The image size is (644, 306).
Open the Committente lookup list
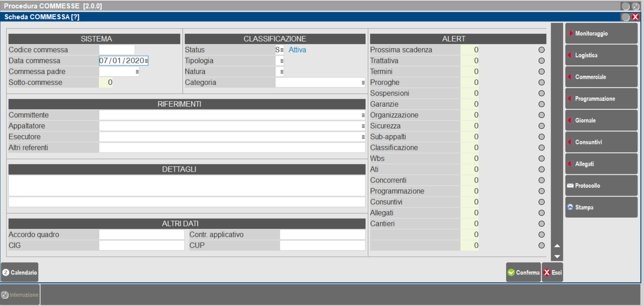(x=363, y=115)
